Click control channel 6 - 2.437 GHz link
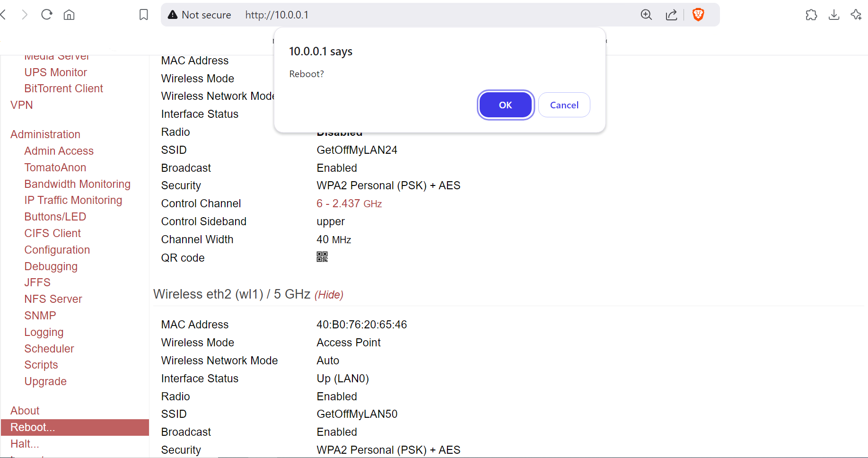The image size is (868, 458). pos(349,203)
